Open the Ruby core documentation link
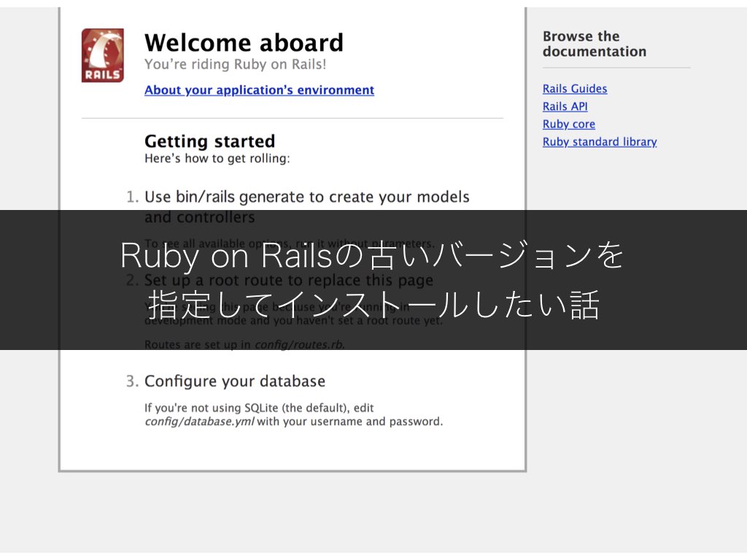The image size is (747, 560). (568, 123)
